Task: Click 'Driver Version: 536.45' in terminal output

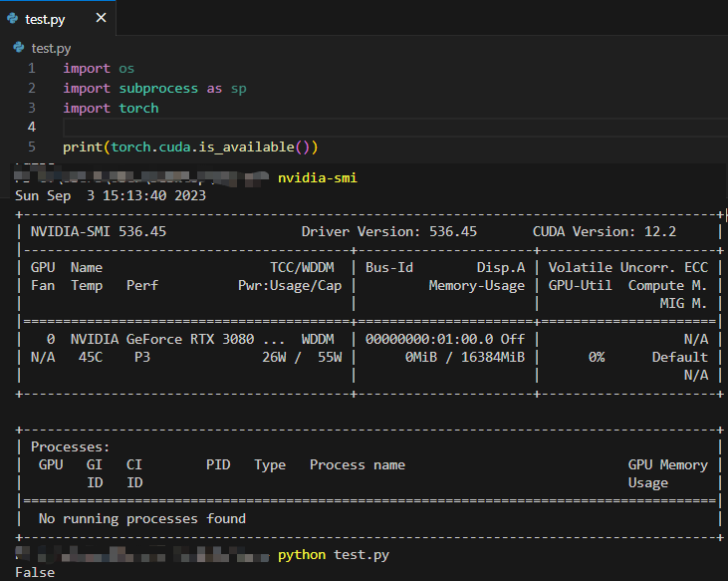Action: point(388,231)
